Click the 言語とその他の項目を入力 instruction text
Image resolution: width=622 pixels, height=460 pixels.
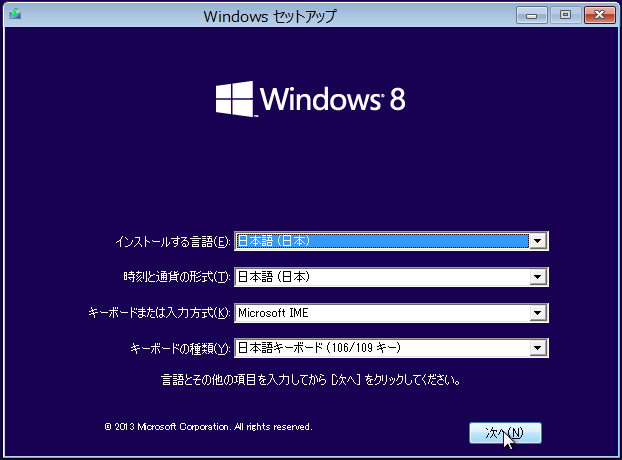click(311, 380)
